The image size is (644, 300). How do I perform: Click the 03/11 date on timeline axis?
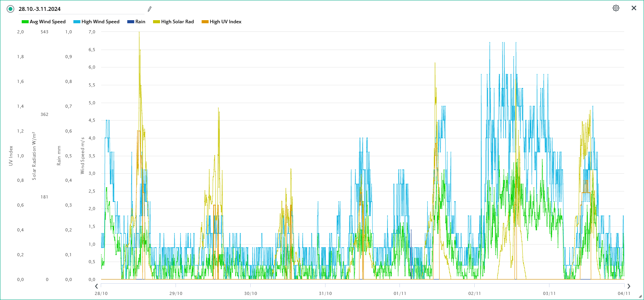[x=549, y=293]
